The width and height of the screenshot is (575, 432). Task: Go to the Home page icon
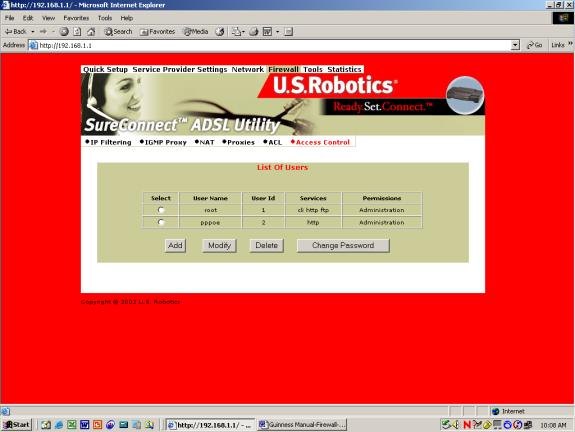[91, 32]
